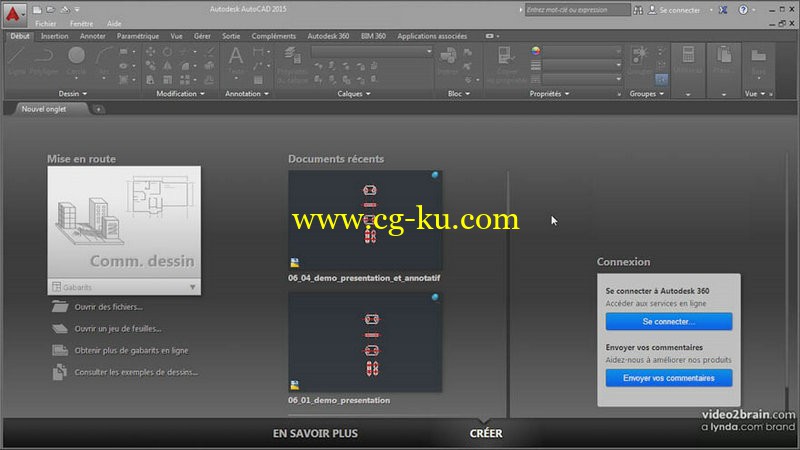The width and height of the screenshot is (800, 450).
Task: Open the Gabarits template dropdown
Action: tap(124, 287)
